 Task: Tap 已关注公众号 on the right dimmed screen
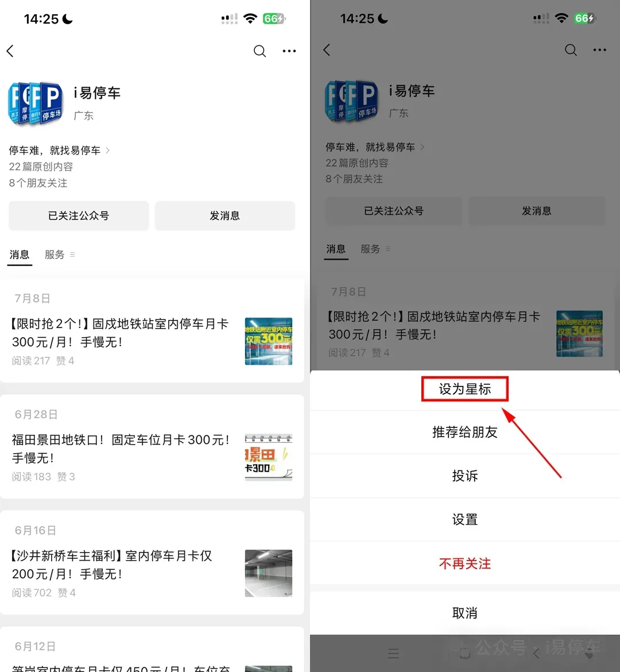point(393,211)
